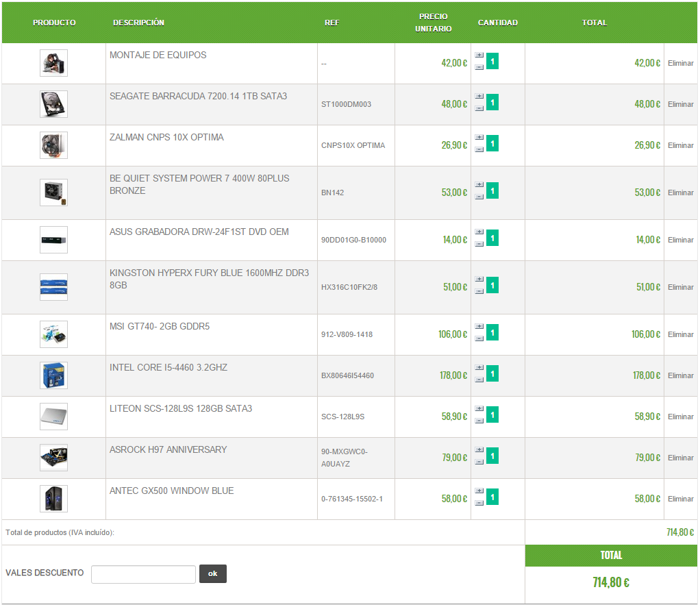
Task: Click reference ST1000DM003
Action: pos(346,105)
